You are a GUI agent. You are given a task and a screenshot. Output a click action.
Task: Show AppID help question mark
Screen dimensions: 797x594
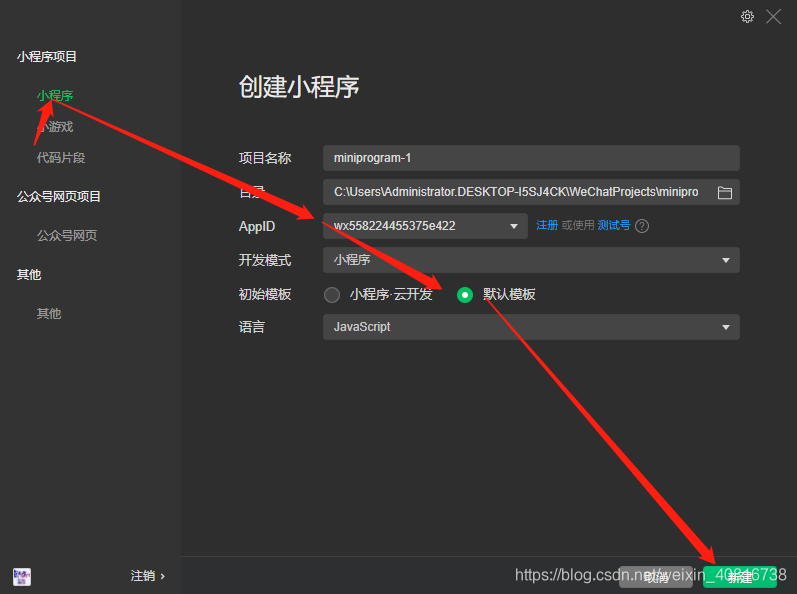[x=642, y=226]
